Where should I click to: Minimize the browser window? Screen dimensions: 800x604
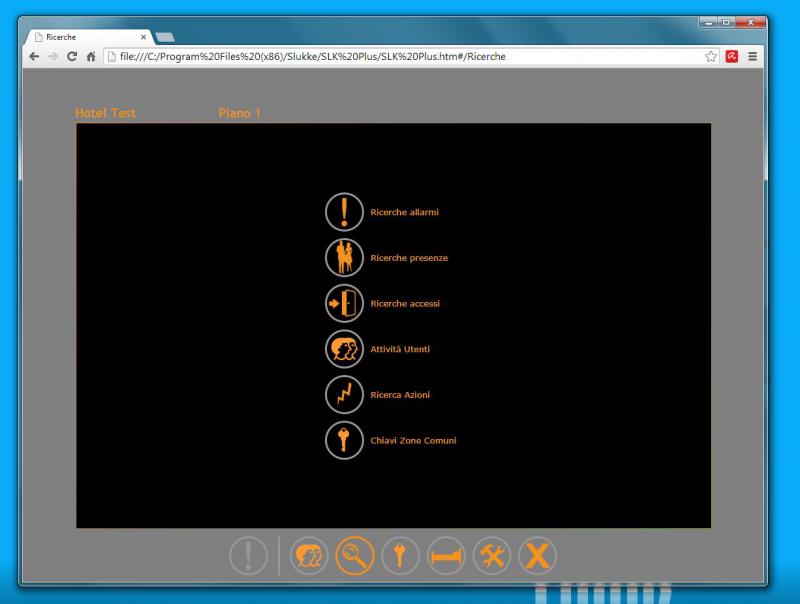pos(708,22)
